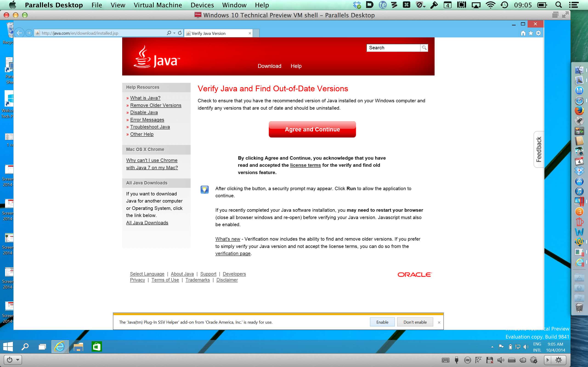The image size is (588, 367).
Task: Open Devices menu in Parallels Desktop
Action: coord(202,5)
